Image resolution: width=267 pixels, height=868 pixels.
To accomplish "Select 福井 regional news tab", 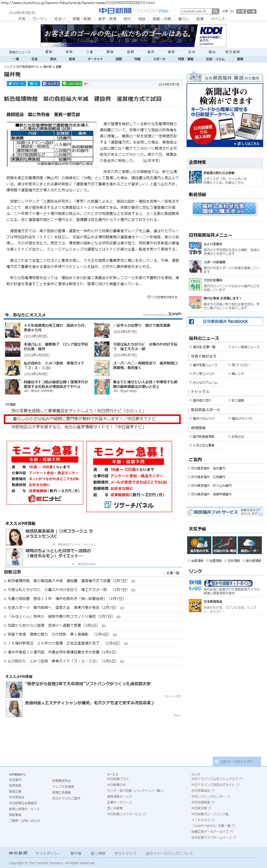I will tap(151, 52).
